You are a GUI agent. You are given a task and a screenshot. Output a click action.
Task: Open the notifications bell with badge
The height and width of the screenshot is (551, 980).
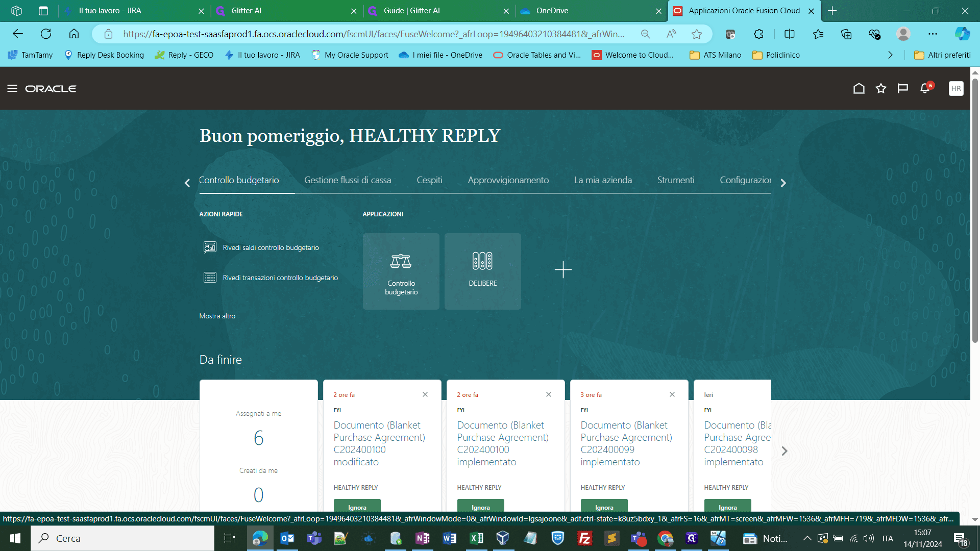click(926, 88)
